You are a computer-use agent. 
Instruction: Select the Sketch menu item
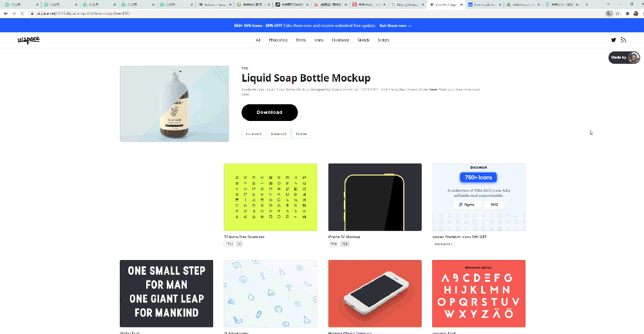point(363,40)
